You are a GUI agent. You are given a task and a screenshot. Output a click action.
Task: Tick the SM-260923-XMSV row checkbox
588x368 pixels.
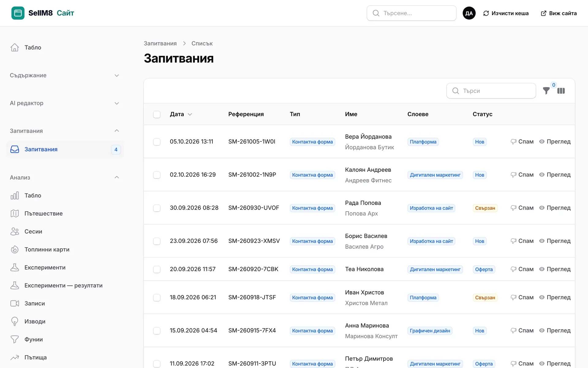click(x=157, y=241)
